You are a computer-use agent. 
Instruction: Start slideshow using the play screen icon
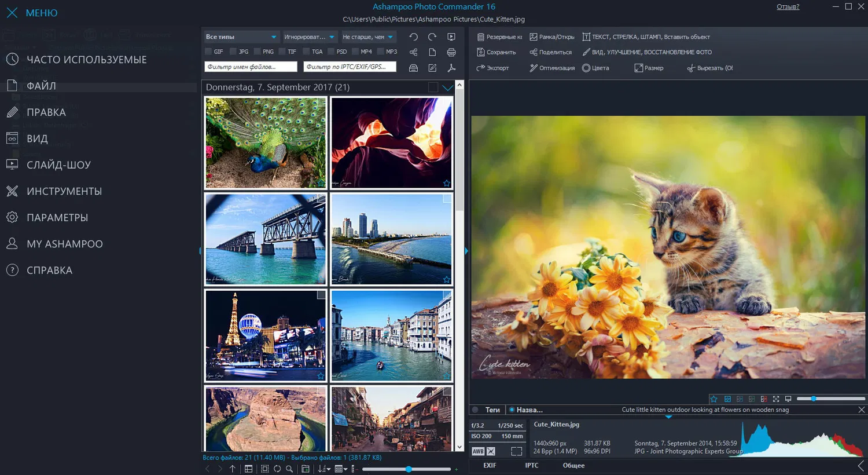pos(451,36)
